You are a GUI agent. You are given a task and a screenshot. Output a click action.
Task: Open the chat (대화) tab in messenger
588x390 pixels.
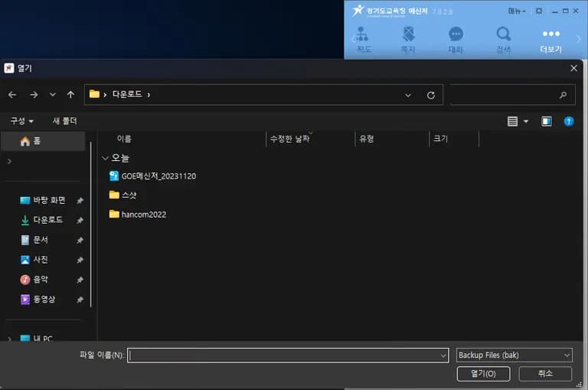point(456,39)
